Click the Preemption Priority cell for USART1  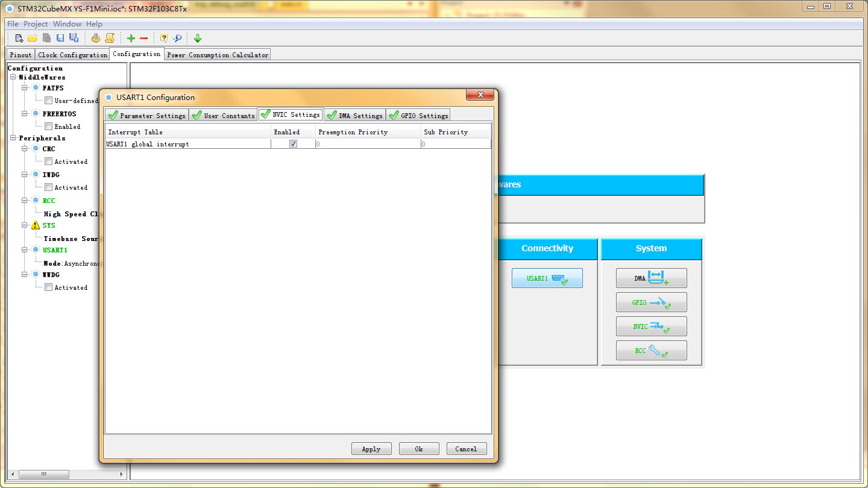[x=368, y=144]
